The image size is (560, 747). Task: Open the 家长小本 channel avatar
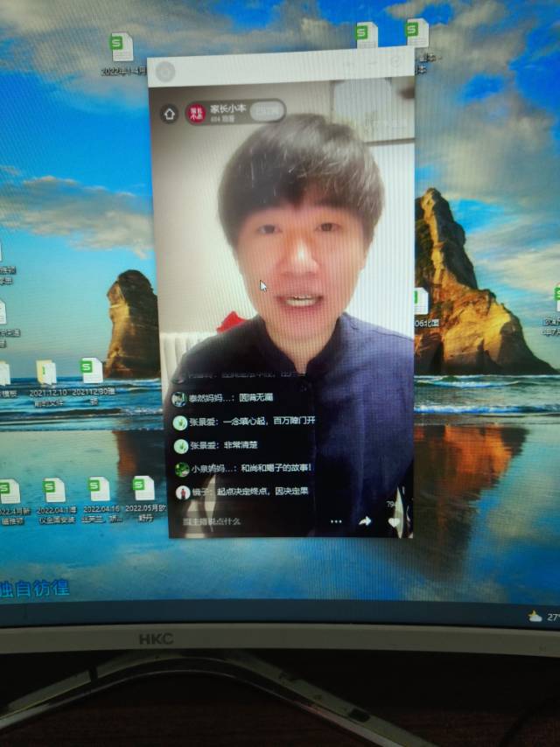(x=195, y=114)
